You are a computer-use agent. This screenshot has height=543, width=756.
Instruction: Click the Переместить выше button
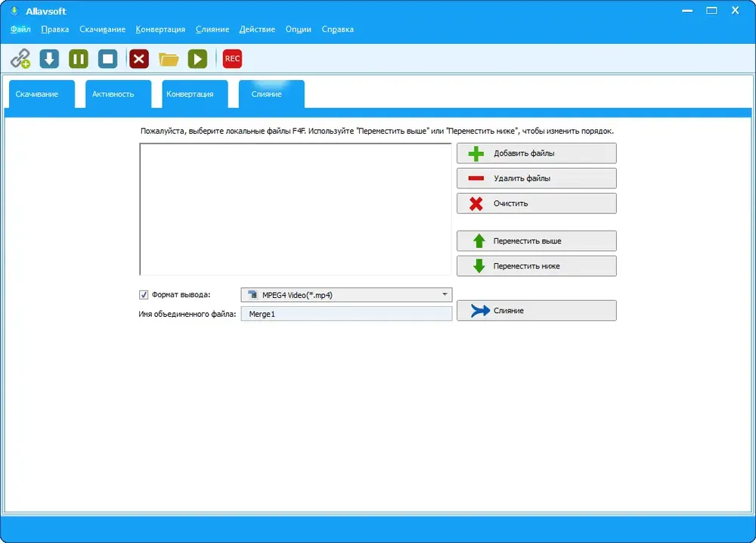(536, 241)
